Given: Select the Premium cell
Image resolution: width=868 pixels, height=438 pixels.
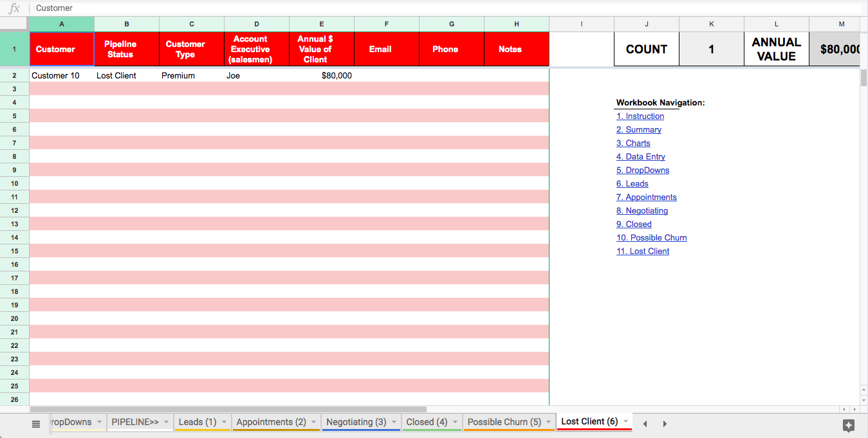Looking at the screenshot, I should [192, 75].
